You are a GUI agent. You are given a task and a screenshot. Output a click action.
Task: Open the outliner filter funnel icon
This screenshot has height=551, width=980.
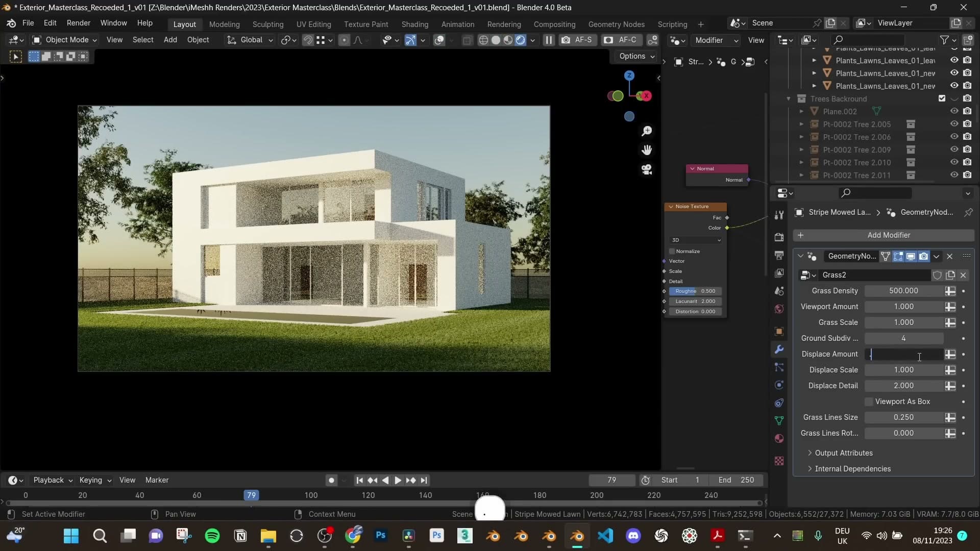coord(945,40)
